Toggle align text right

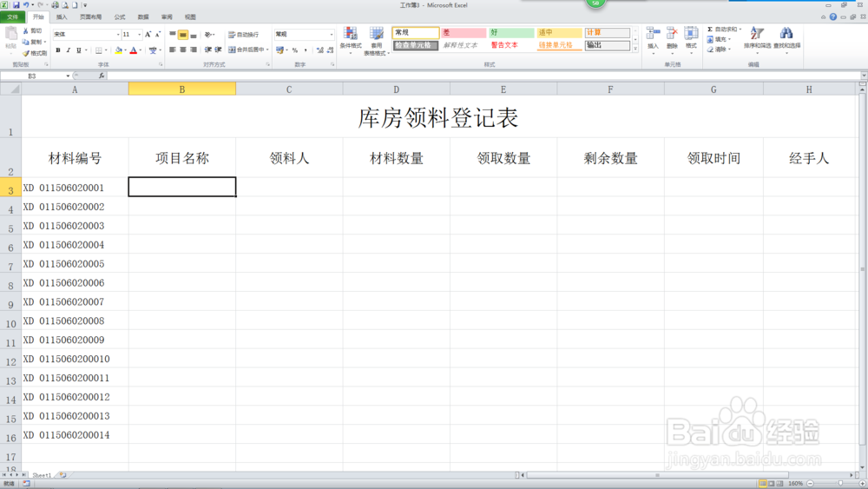click(194, 50)
